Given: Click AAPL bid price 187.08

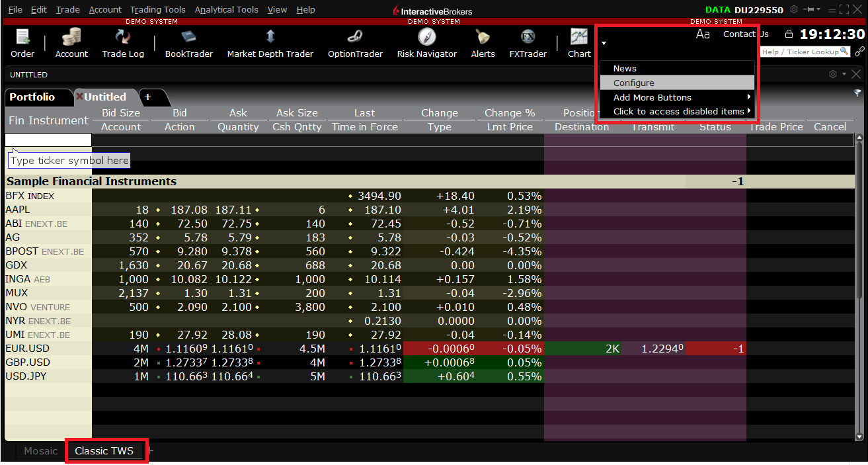Looking at the screenshot, I should tap(189, 210).
